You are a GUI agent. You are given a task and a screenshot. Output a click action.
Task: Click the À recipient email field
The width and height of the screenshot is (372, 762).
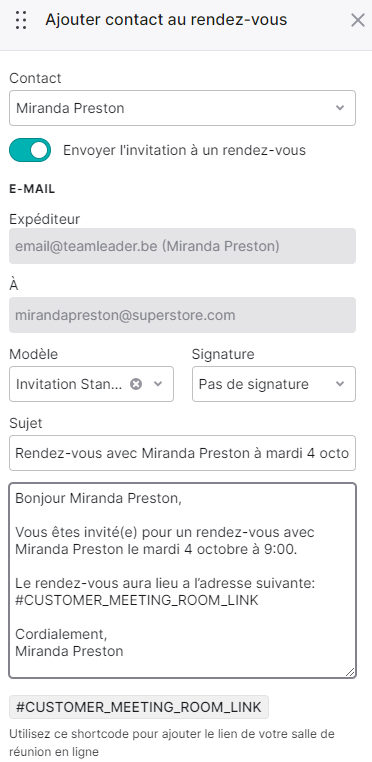coord(182,315)
